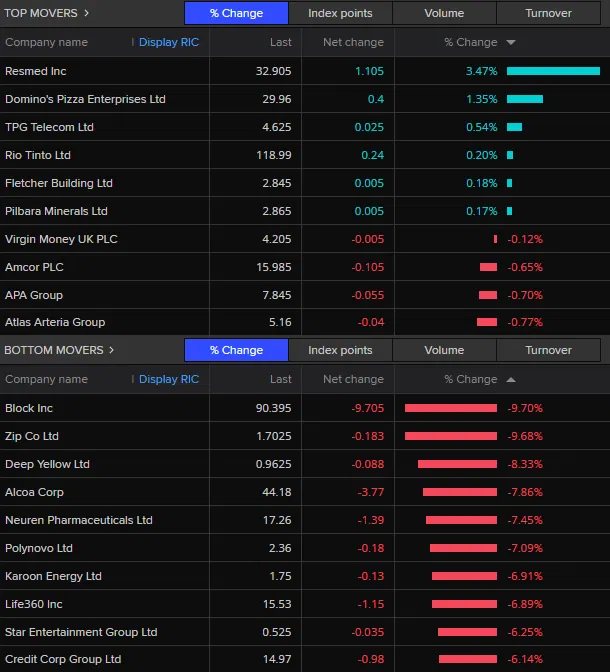This screenshot has height=672, width=610.
Task: Switch Bottom Movers to Turnover tab
Action: (548, 350)
